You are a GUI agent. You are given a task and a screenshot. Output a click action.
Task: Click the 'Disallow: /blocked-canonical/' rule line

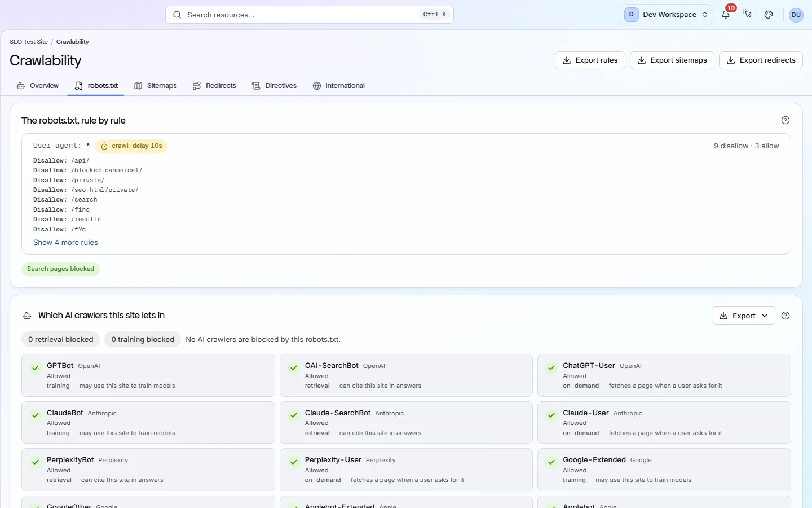(88, 170)
